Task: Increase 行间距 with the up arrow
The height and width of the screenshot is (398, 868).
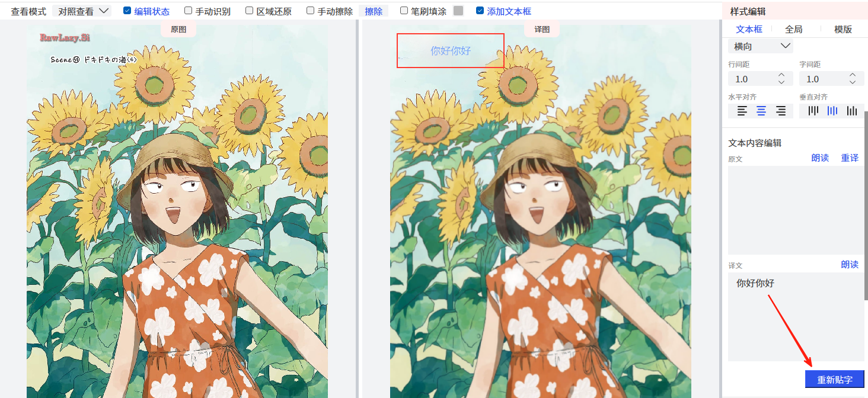Action: [781, 75]
